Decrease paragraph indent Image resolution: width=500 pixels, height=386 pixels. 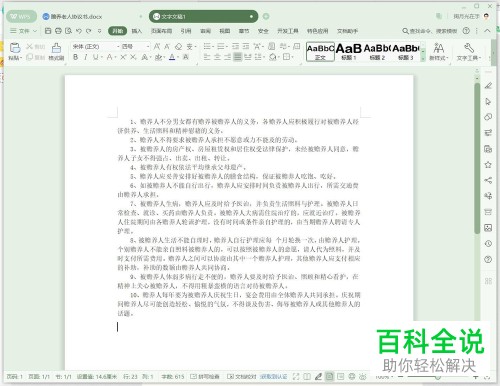click(235, 46)
